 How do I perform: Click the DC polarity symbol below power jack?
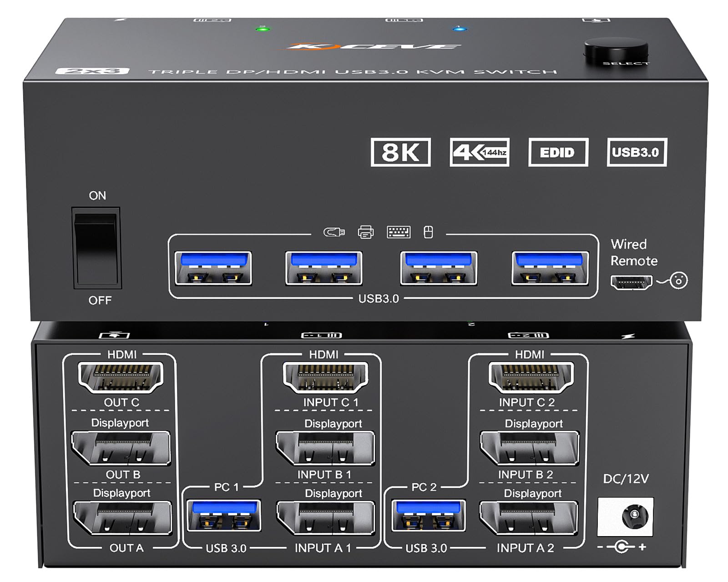click(622, 547)
